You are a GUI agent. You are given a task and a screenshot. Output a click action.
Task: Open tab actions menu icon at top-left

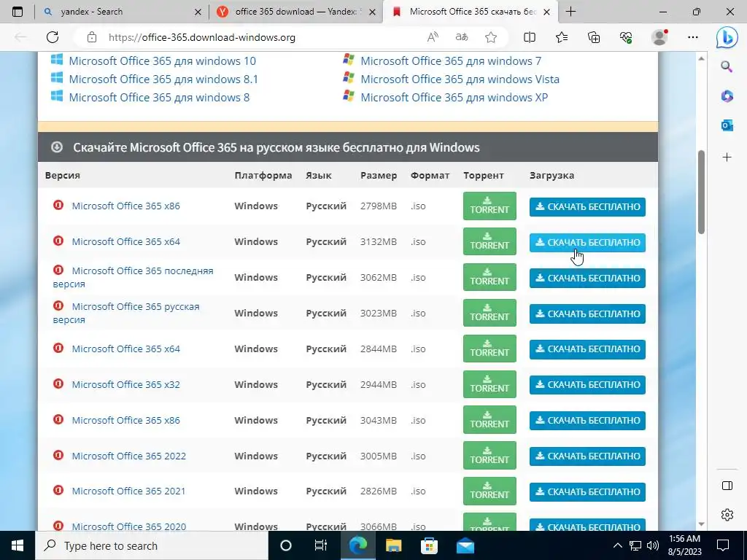tap(18, 12)
